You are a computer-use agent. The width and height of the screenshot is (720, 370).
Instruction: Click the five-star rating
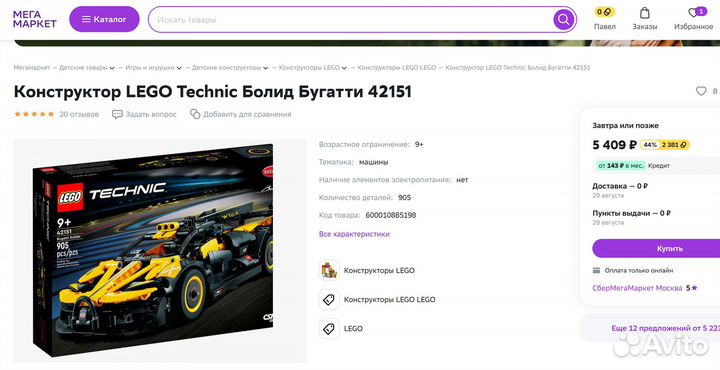(34, 114)
